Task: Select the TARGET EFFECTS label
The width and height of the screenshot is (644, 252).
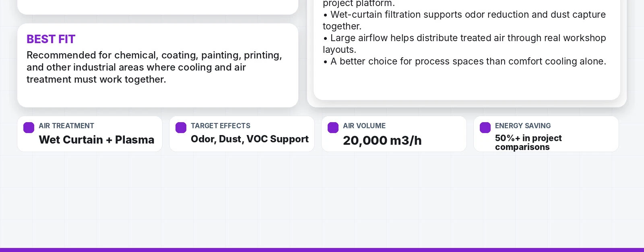Action: 221,126
